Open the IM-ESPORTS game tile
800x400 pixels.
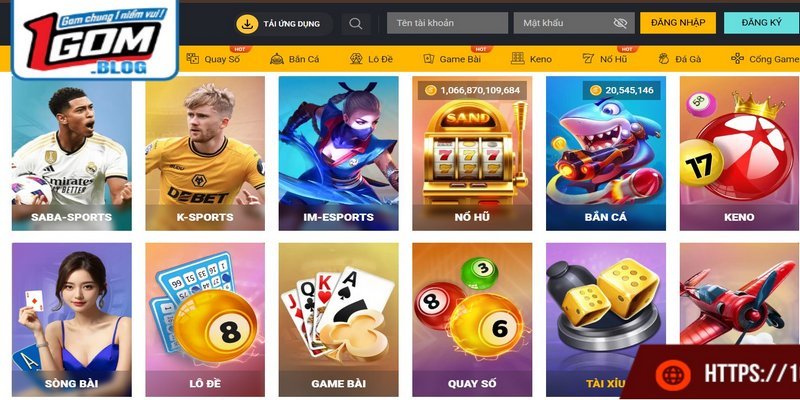pyautogui.click(x=338, y=154)
